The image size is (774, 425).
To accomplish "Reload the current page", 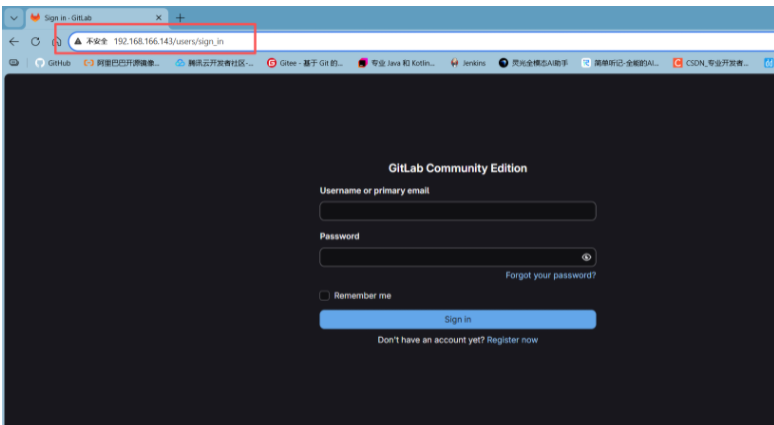I will click(36, 41).
